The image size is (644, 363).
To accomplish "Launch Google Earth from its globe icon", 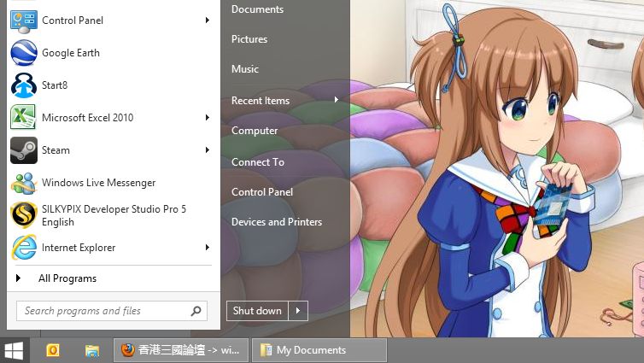I will tap(24, 53).
